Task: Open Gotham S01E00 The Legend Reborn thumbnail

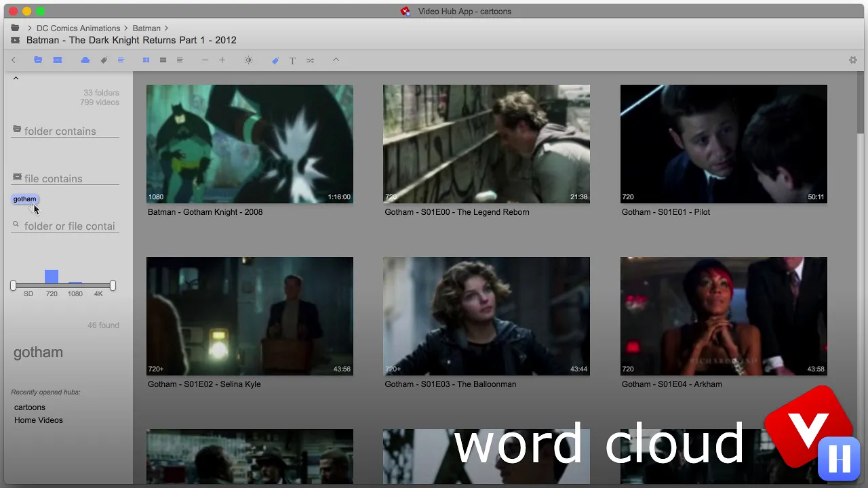Action: pyautogui.click(x=486, y=144)
